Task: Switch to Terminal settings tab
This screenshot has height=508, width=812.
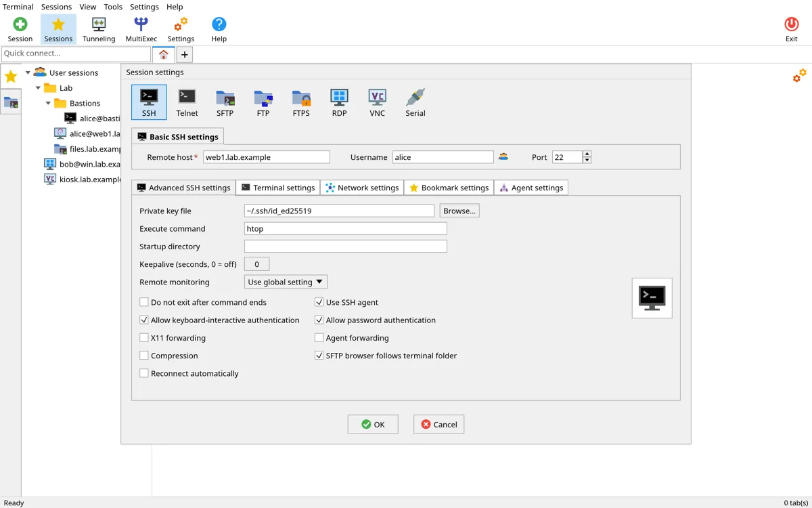Action: point(278,188)
